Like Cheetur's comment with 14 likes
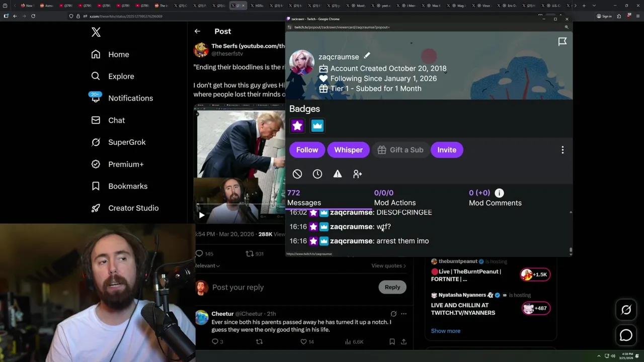644x362 pixels. [x=303, y=342]
